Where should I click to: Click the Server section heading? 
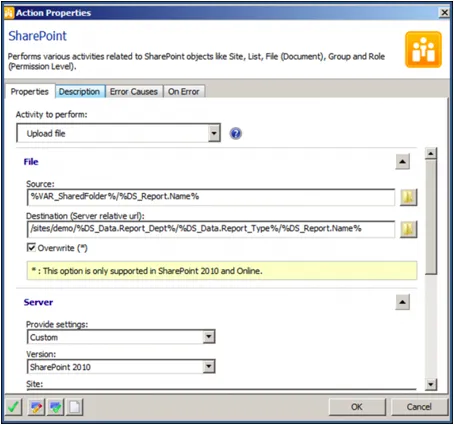click(38, 302)
